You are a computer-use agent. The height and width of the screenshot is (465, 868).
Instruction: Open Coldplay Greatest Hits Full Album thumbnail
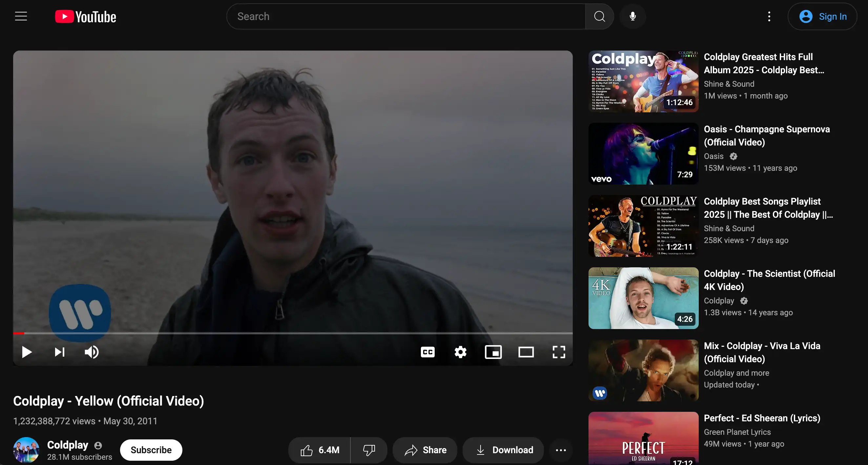(x=643, y=81)
